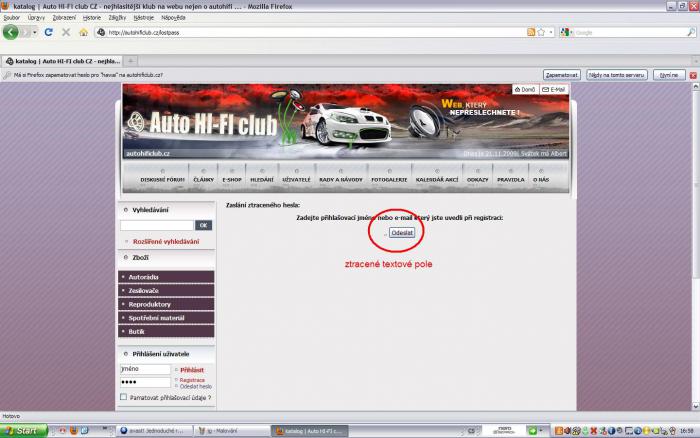700x438 pixels.
Task: Open the address bar history dropdown
Action: 551,32
